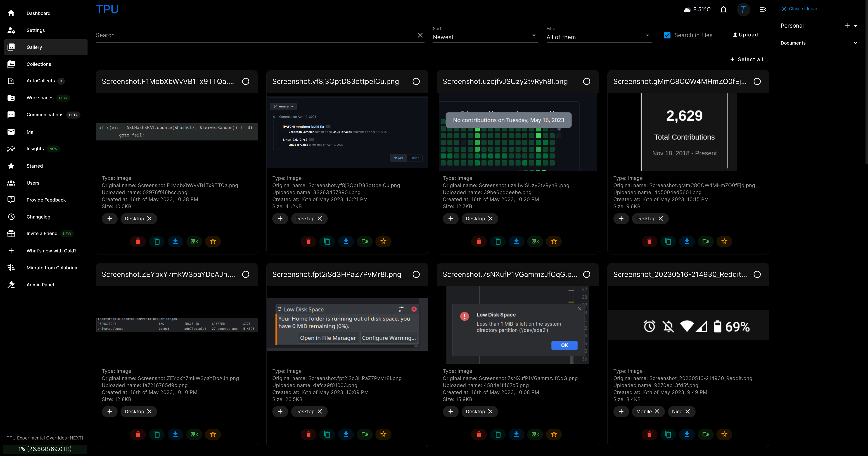Delete the Screenshot.F1MobXbWvVB1Tx9TTQa image

tap(138, 241)
